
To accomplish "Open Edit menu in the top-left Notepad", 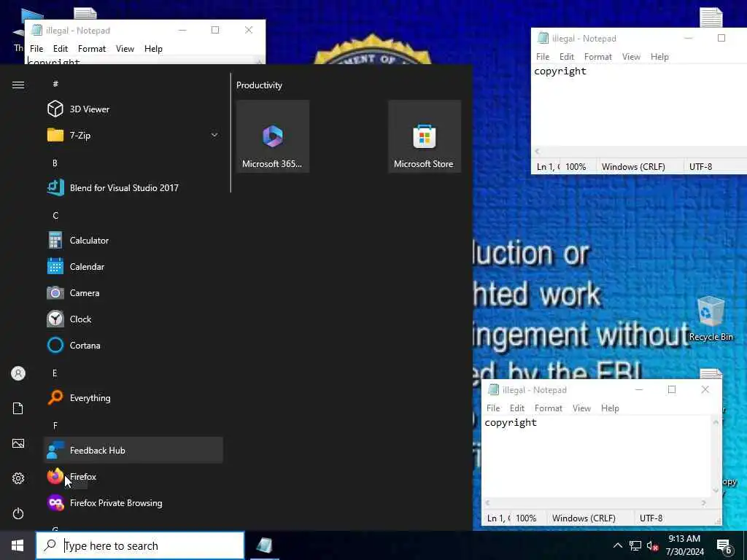I will tap(61, 49).
